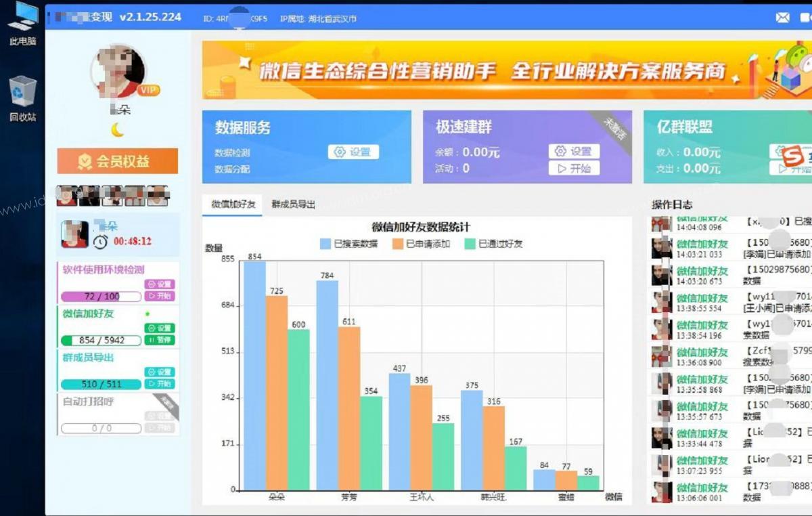This screenshot has height=516, width=812.
Task: Open 设置 for 群成员导出 in the sidebar
Action: [x=160, y=372]
